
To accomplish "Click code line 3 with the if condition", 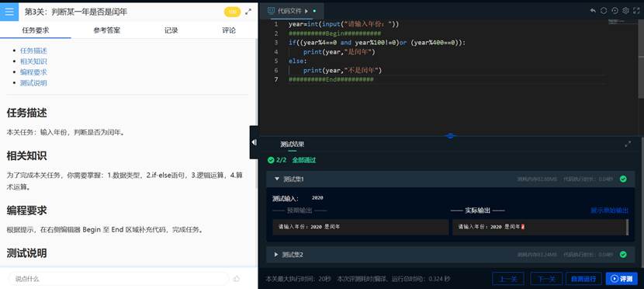I will [x=377, y=43].
